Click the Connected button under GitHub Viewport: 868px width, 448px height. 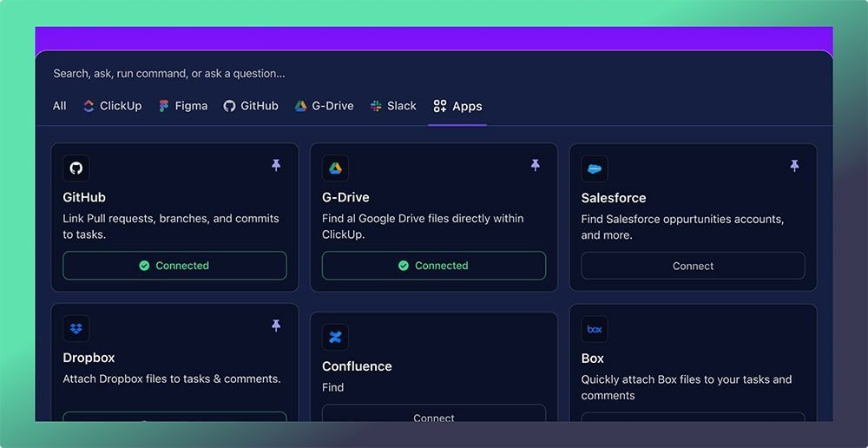tap(175, 266)
